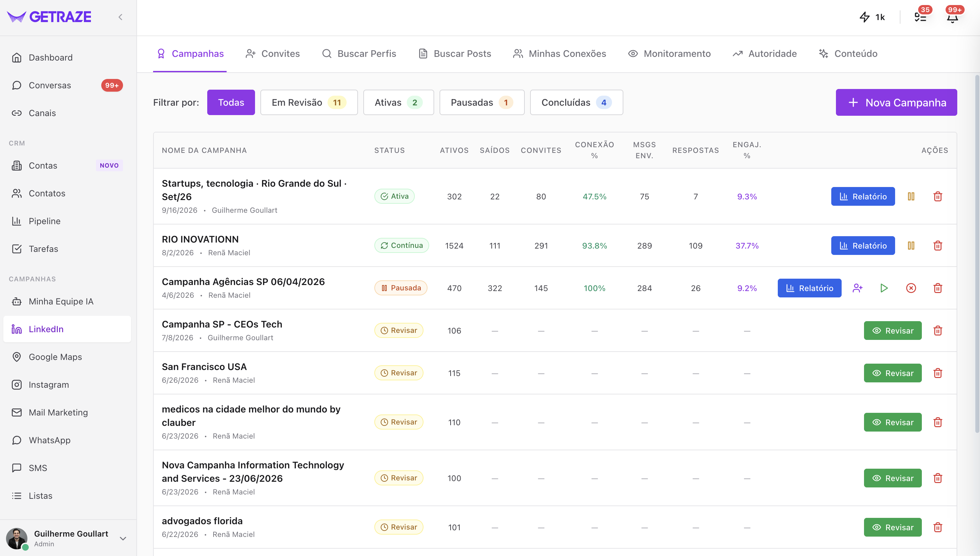Click the GETRAZE logo

click(49, 17)
